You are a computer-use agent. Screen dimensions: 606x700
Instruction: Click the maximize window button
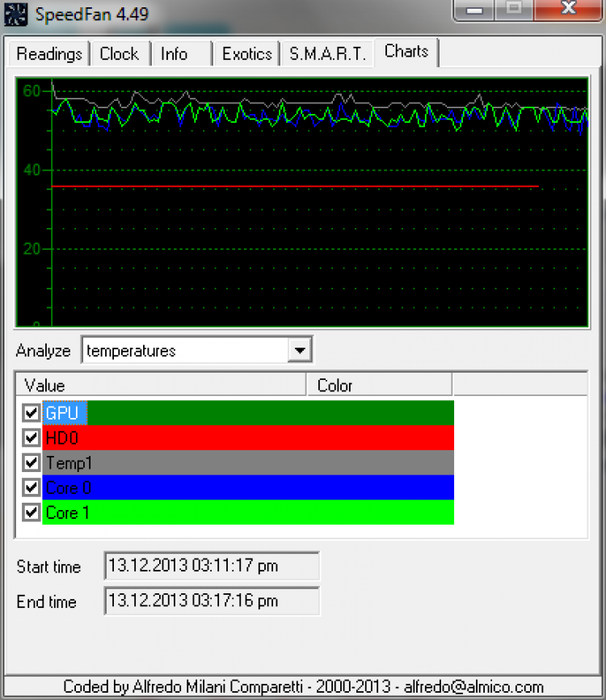tap(514, 9)
